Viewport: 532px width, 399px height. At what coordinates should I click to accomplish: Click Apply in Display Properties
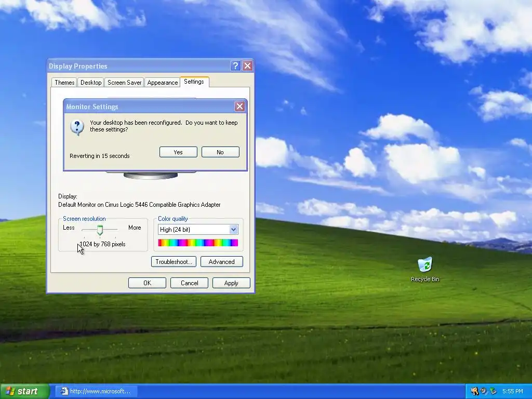pos(231,283)
